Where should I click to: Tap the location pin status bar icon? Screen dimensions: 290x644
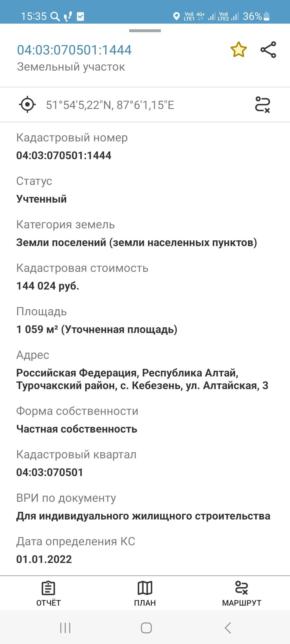(x=176, y=16)
